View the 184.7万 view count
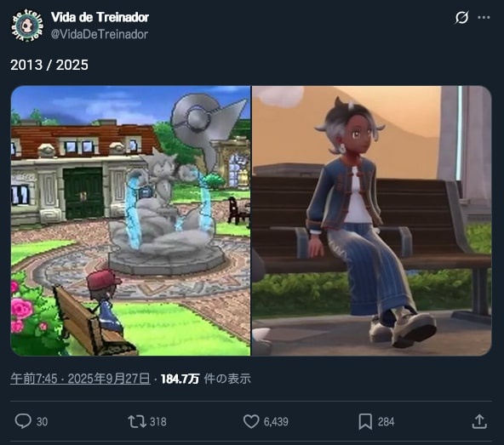Viewport: 504px width, 445px height. (x=180, y=379)
